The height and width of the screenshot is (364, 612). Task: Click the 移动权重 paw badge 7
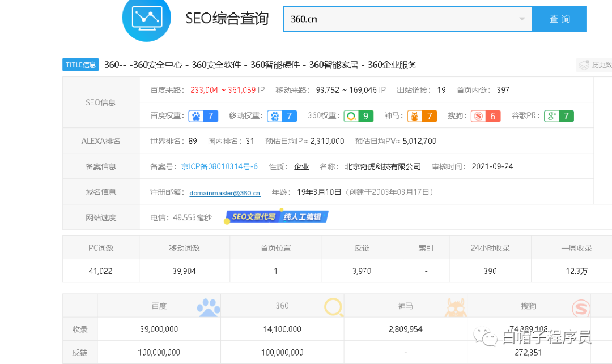[282, 115]
